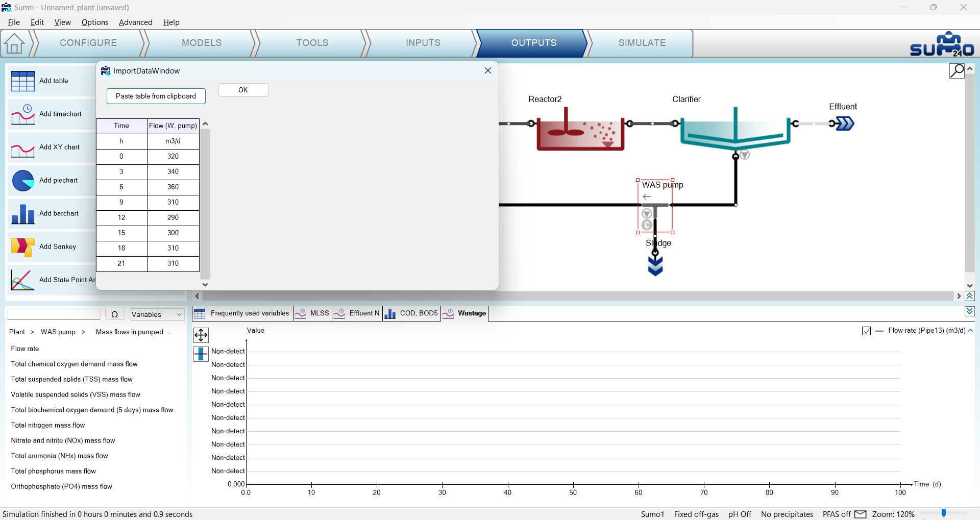Screen dimensions: 980x520
Task: Open the Advanced menu
Action: (135, 22)
